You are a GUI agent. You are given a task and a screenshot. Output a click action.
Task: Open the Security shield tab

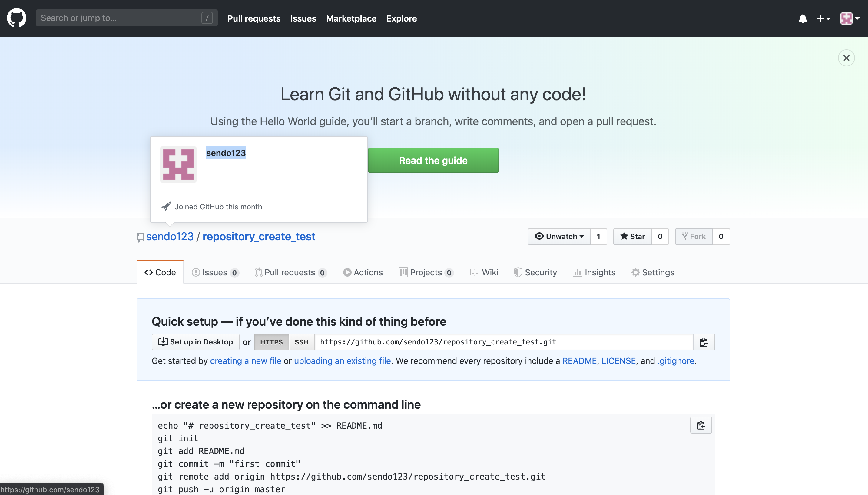(x=535, y=272)
